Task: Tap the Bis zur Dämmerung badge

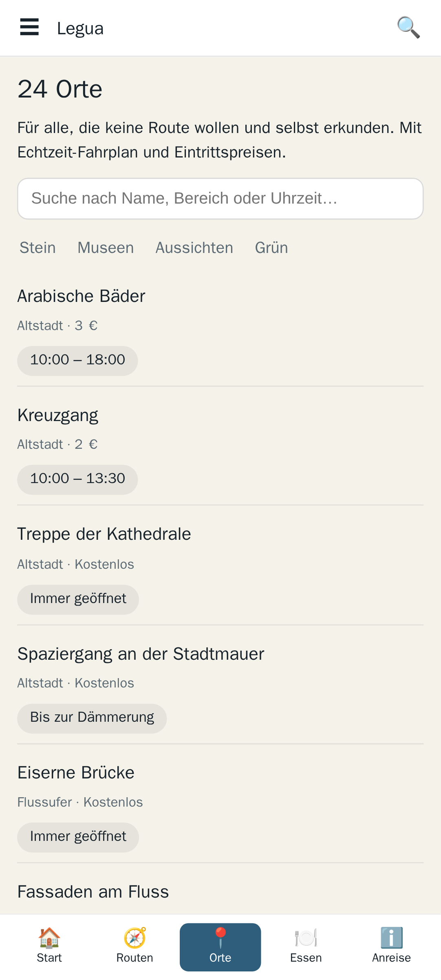Action: point(92,718)
